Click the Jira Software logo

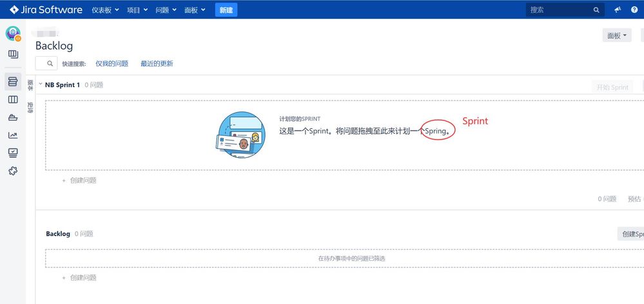[46, 10]
